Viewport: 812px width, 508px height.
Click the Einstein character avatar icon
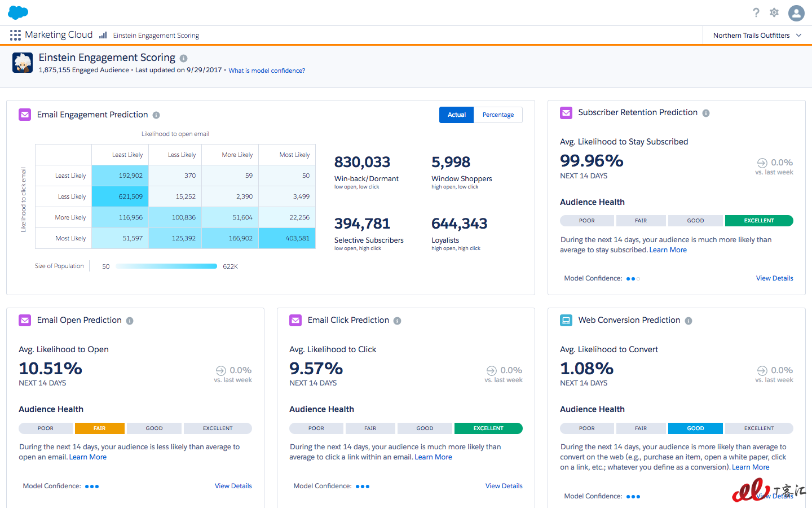click(x=23, y=63)
